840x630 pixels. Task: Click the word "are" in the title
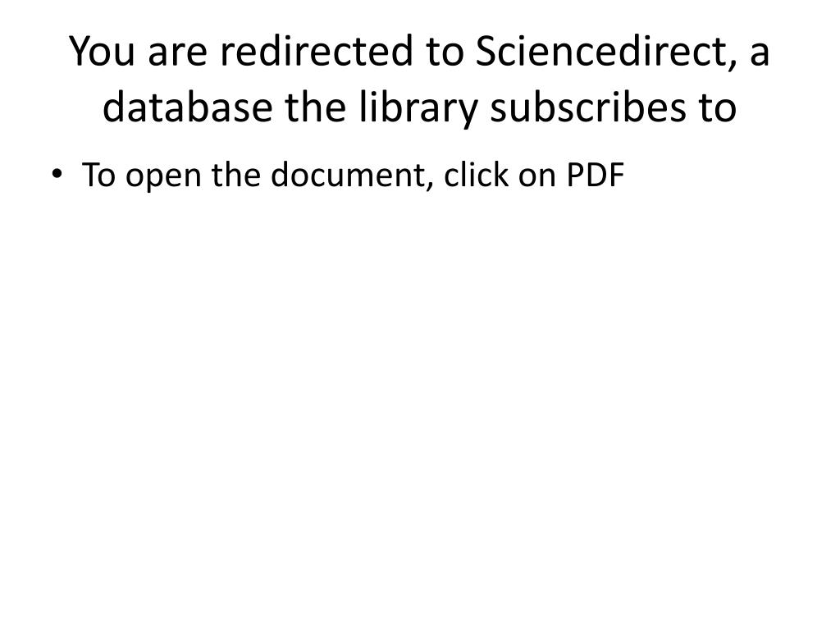pyautogui.click(x=177, y=56)
